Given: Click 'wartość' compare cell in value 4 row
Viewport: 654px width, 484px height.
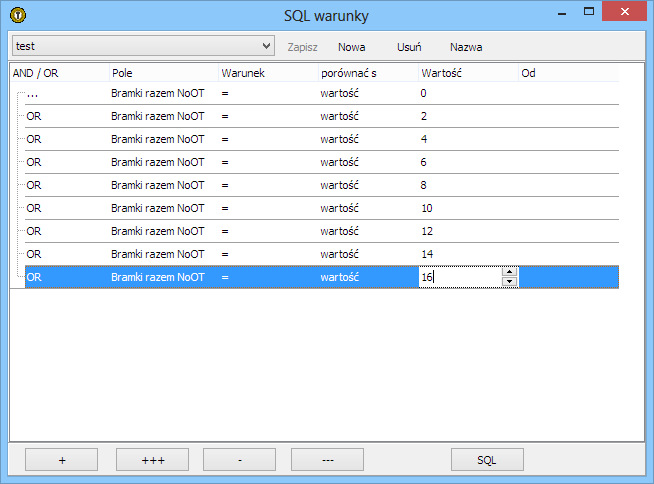Looking at the screenshot, I should 340,139.
